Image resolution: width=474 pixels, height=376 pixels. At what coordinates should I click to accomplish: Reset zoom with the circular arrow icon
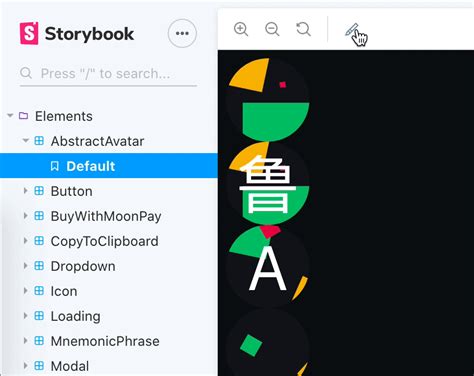coord(303,29)
